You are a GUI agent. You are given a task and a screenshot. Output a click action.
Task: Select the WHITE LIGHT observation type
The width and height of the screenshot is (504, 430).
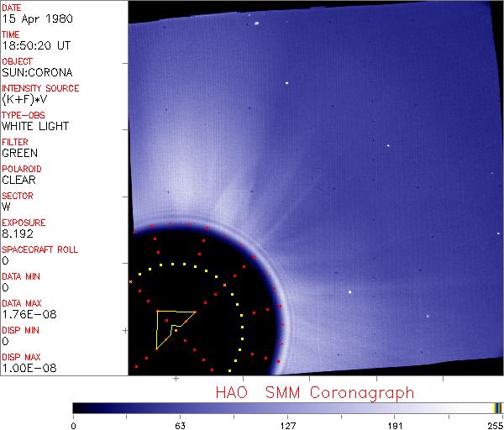pos(35,126)
